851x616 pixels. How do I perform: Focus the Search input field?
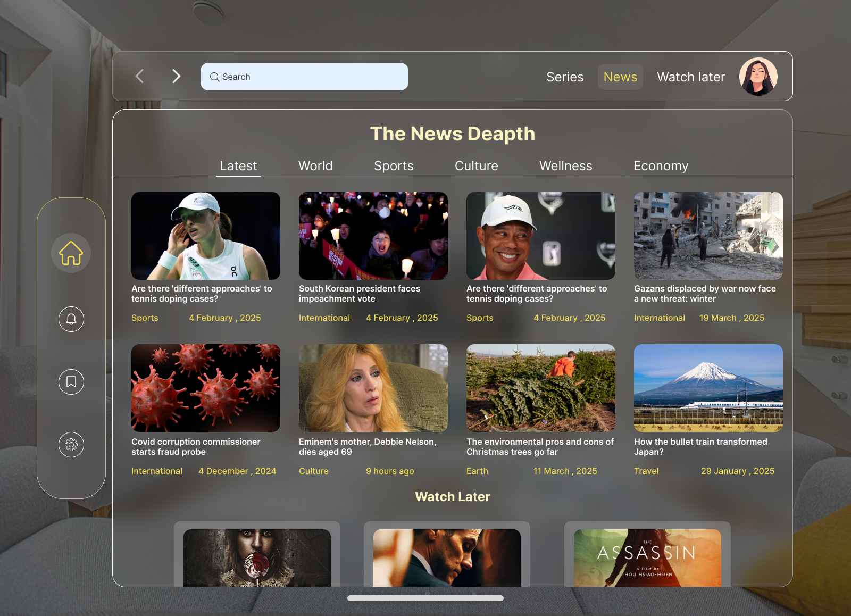pos(304,77)
